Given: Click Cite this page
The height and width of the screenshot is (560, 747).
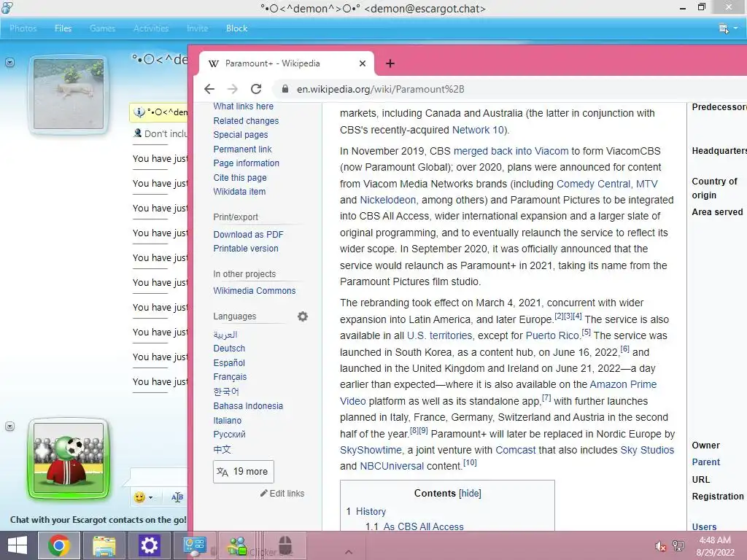Looking at the screenshot, I should [240, 178].
